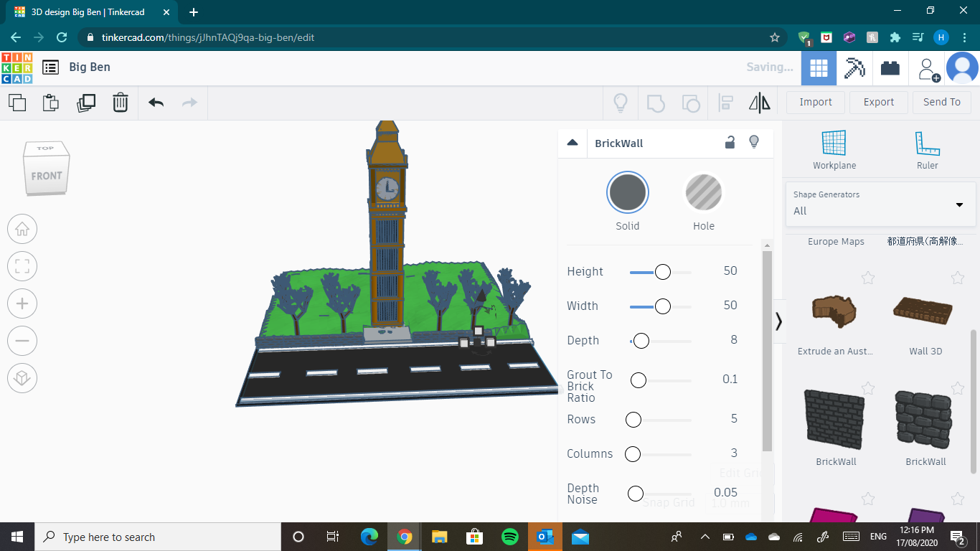Click the Big Ben design name
Image resolution: width=980 pixels, height=551 pixels.
(90, 67)
